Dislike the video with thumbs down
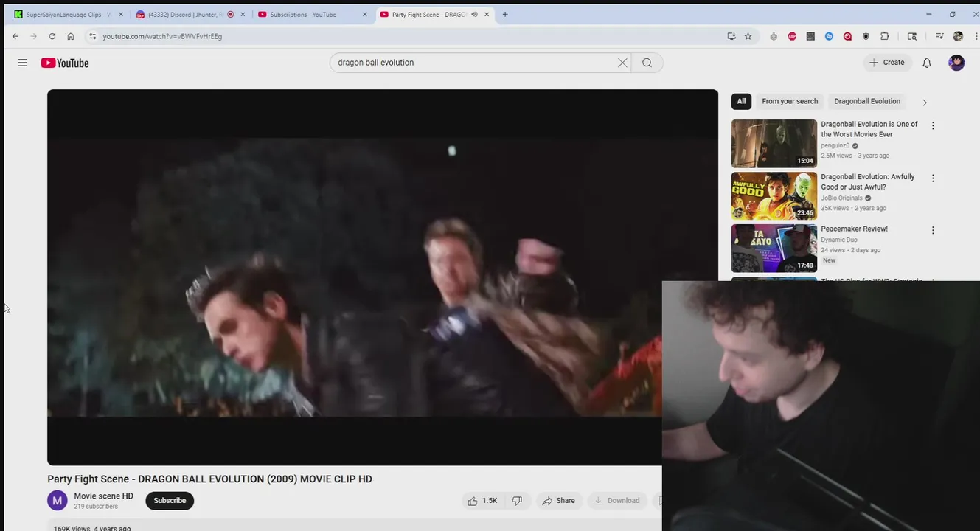This screenshot has width=980, height=531. pyautogui.click(x=517, y=501)
